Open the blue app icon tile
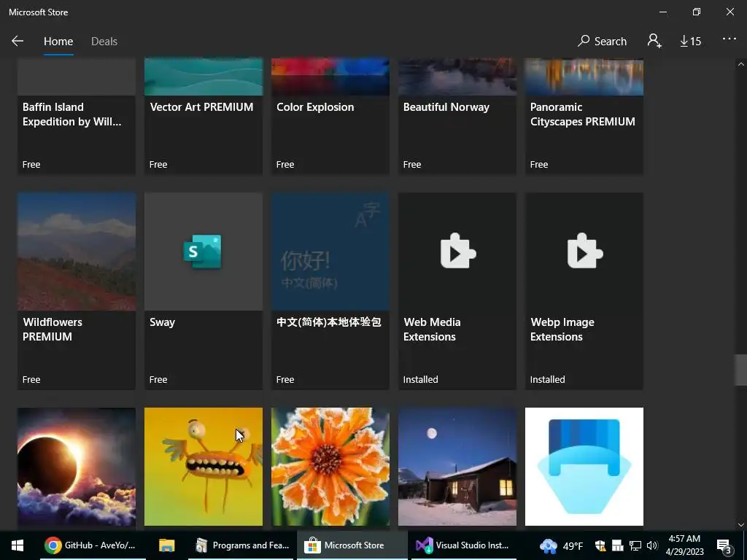Screen dimensions: 747x560 click(584, 467)
